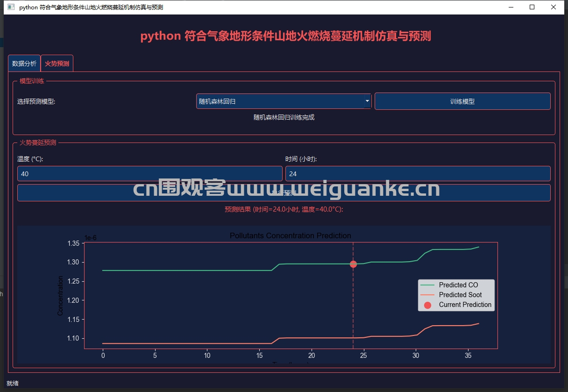
Task: Click the orange Predicted Soot curve
Action: click(x=187, y=343)
